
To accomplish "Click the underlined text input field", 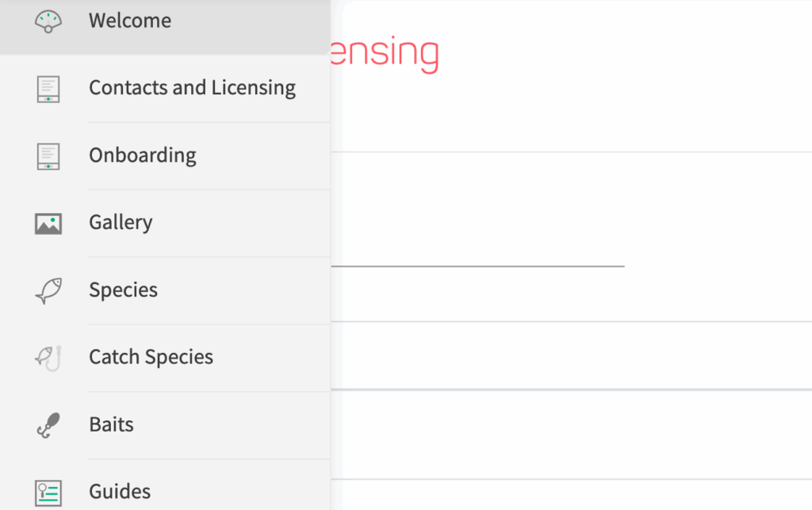I will click(477, 254).
